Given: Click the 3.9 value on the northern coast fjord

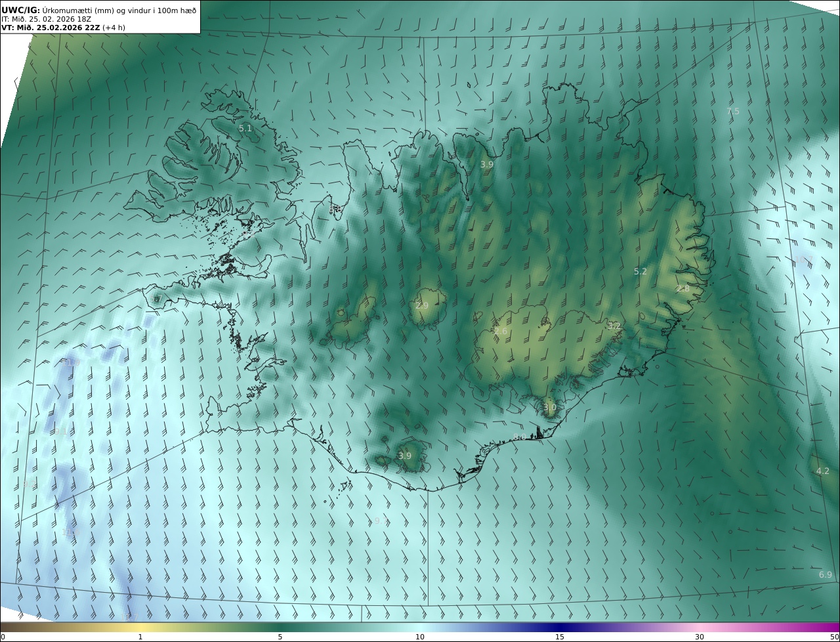Looking at the screenshot, I should 487,165.
